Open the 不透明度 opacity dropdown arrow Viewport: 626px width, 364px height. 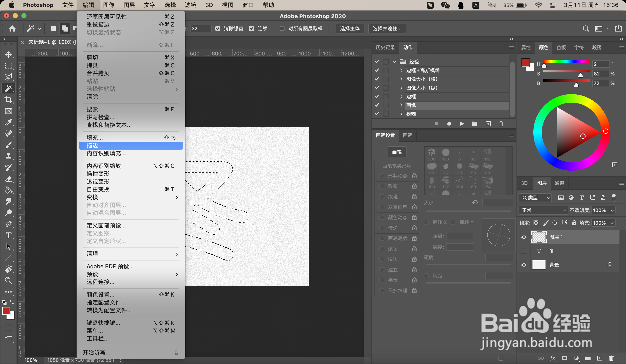point(612,210)
